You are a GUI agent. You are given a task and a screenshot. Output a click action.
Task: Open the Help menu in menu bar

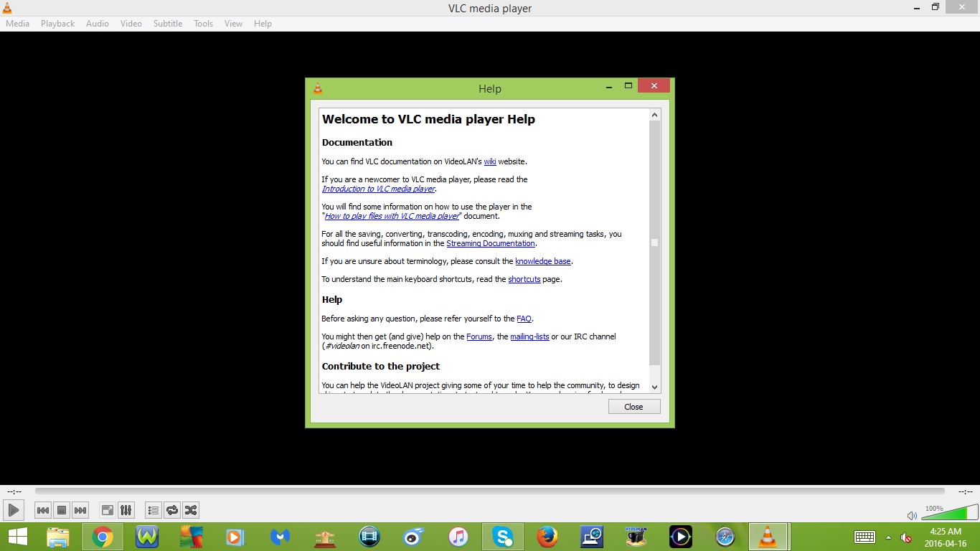[x=263, y=23]
